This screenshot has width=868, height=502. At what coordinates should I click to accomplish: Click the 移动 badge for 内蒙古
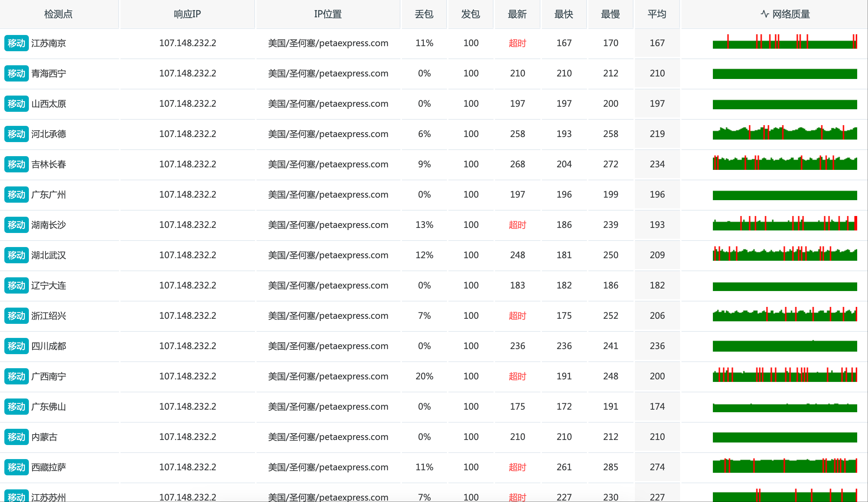17,437
